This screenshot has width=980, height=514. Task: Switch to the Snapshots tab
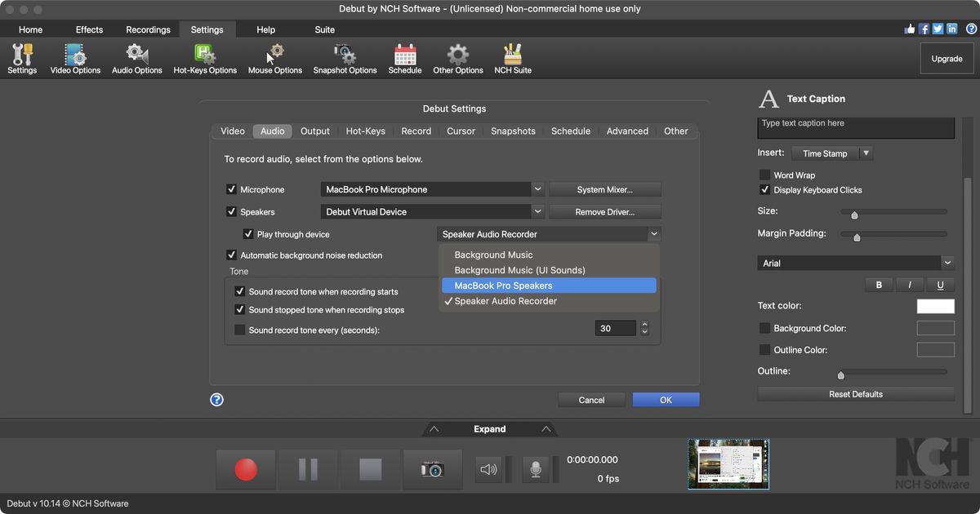[512, 131]
